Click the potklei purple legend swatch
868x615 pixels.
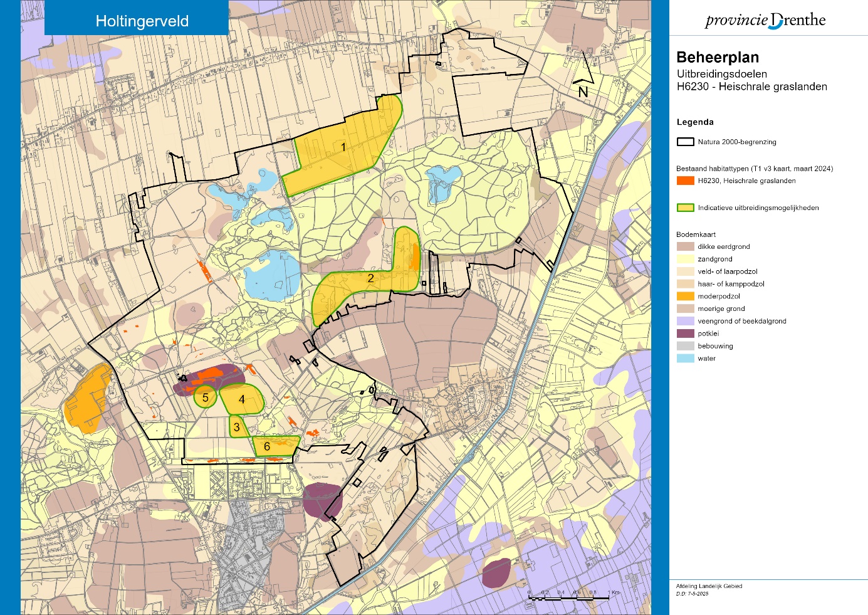point(685,334)
